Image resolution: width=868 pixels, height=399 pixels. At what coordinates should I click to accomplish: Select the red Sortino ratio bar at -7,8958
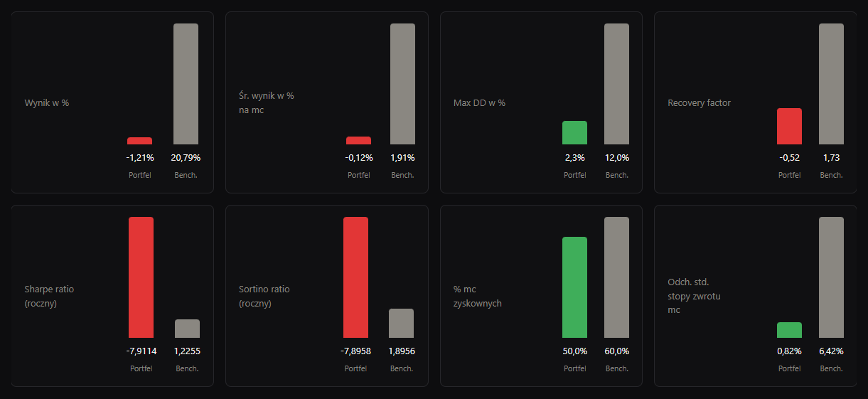point(355,277)
